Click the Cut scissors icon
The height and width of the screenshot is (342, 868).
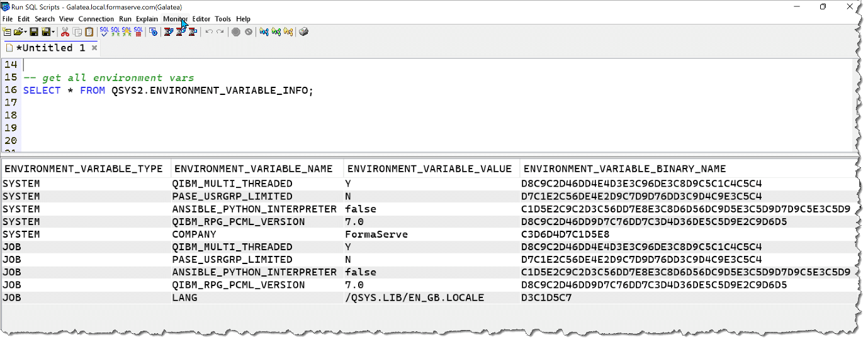pyautogui.click(x=65, y=32)
